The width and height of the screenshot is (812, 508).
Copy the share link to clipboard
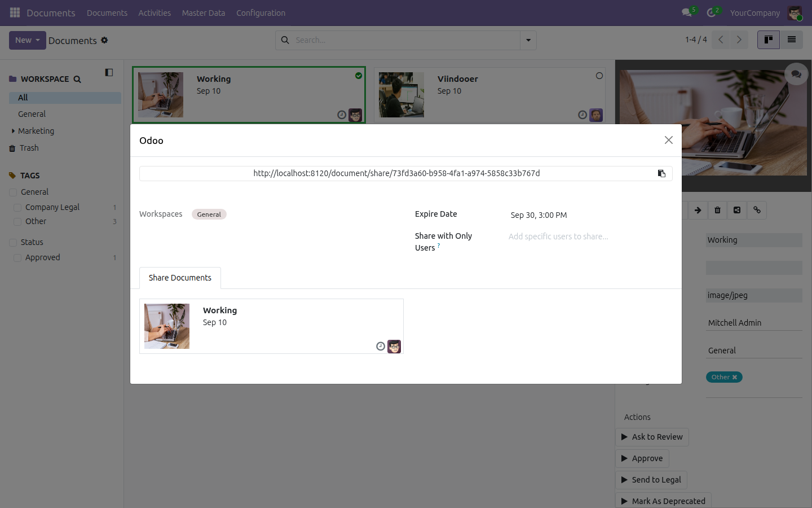pos(661,173)
